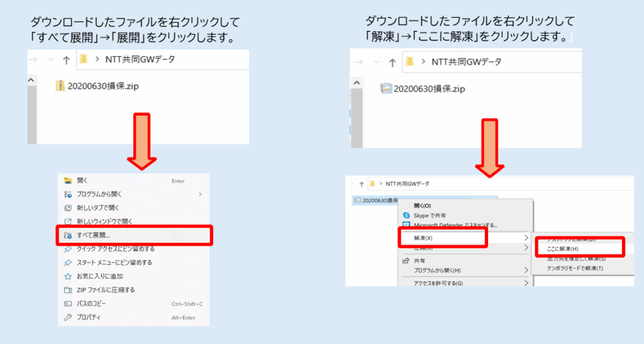Expand the プログラムから開く(H) submenu arrow
Image resolution: width=644 pixels, height=344 pixels.
pyautogui.click(x=526, y=270)
